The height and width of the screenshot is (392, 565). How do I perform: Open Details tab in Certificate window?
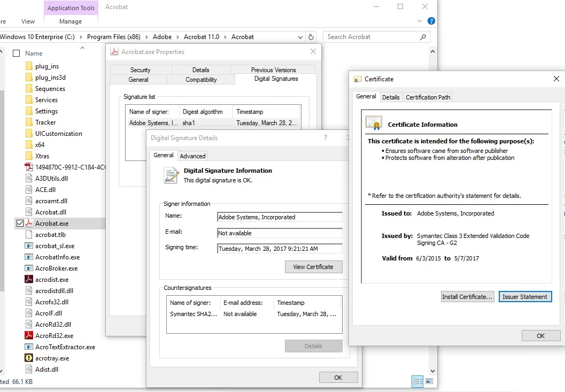[x=391, y=97]
